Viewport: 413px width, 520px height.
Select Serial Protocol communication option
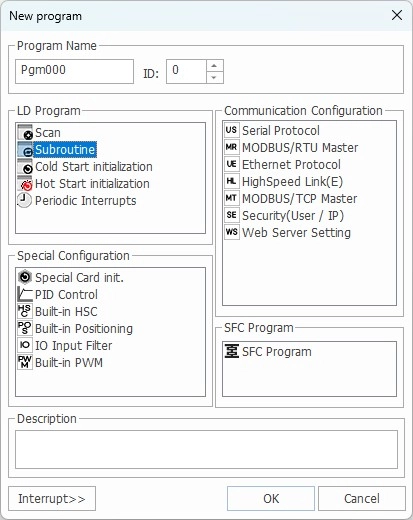point(281,131)
